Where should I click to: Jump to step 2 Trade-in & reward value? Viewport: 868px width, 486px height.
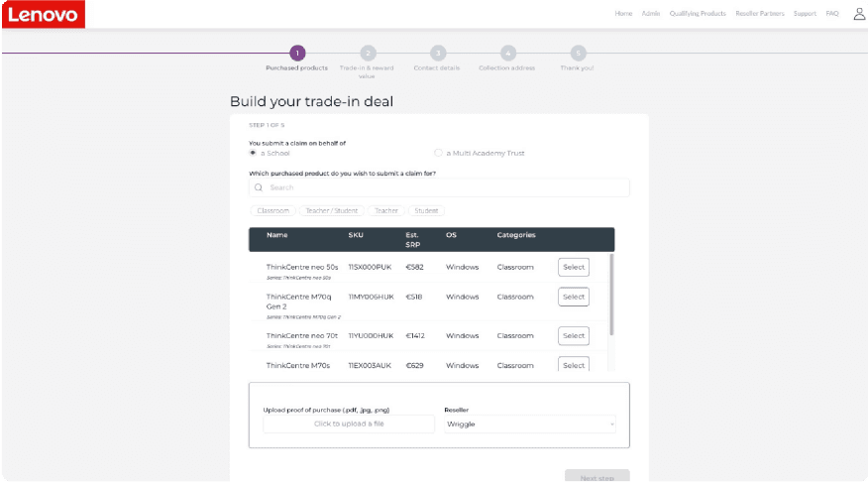pos(368,54)
